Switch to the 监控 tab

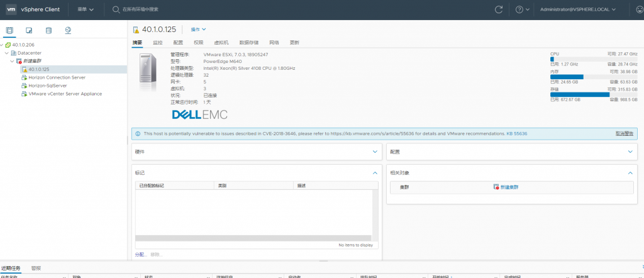(x=158, y=43)
